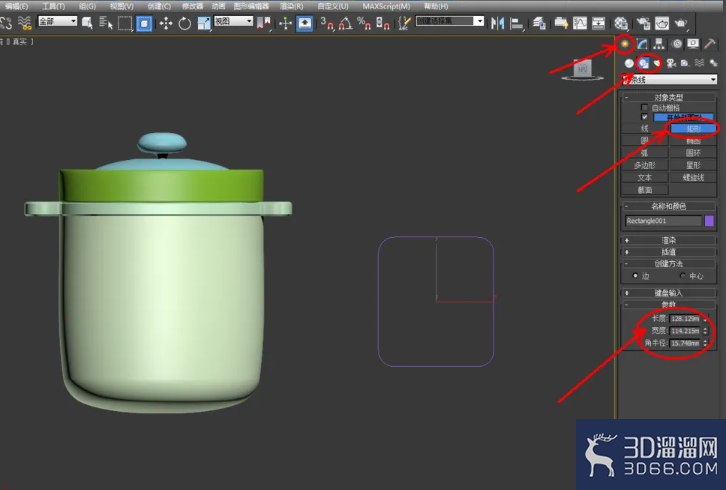This screenshot has width=726, height=490.
Task: Activate the Select Object tool
Action: coord(87,23)
